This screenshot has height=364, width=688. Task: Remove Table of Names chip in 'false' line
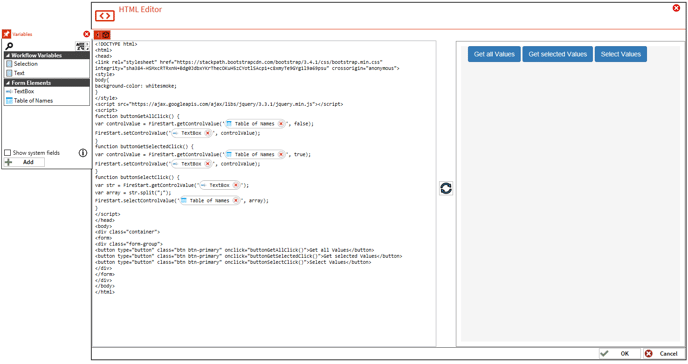pos(281,124)
